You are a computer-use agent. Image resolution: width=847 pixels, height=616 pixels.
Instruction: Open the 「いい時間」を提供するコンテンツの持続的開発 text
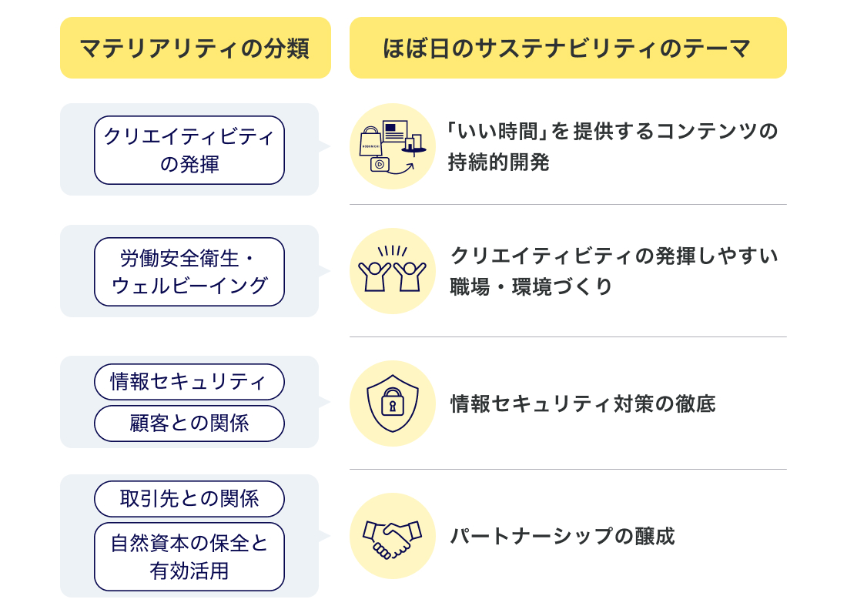[x=613, y=146]
